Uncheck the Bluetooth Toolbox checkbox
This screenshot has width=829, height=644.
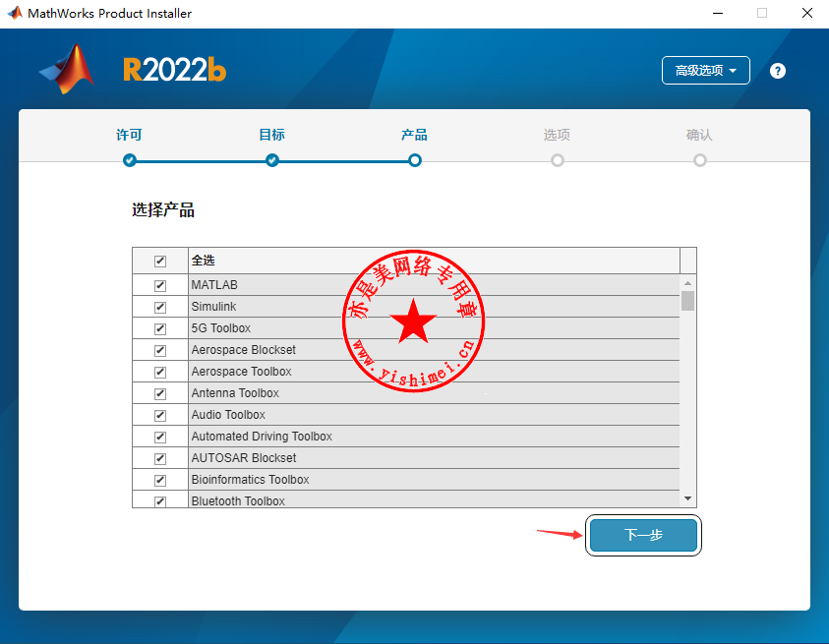[x=160, y=501]
